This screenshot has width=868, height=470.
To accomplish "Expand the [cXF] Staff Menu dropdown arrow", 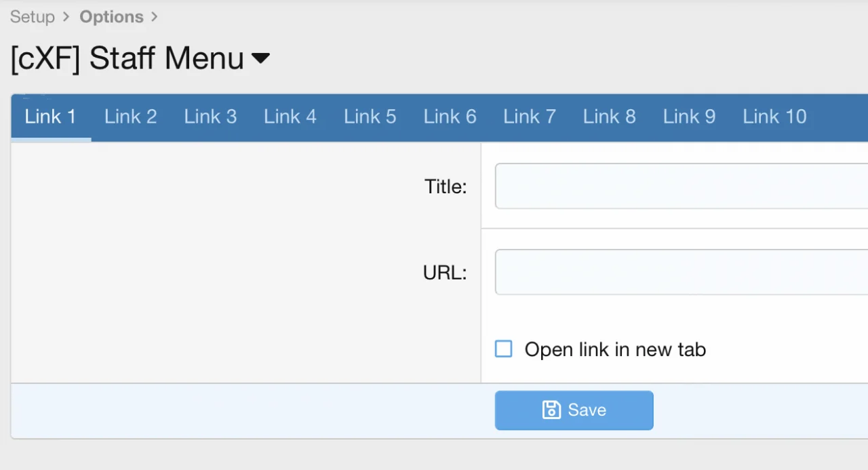I will [260, 58].
